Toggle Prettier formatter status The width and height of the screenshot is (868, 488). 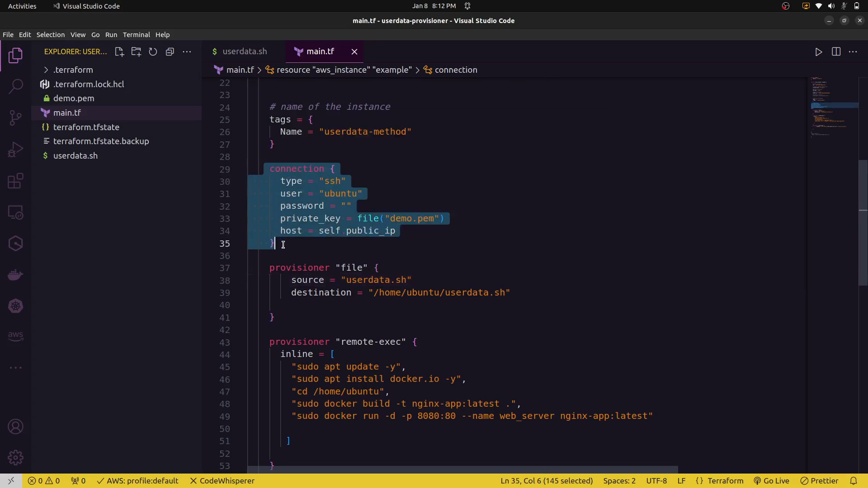819,481
